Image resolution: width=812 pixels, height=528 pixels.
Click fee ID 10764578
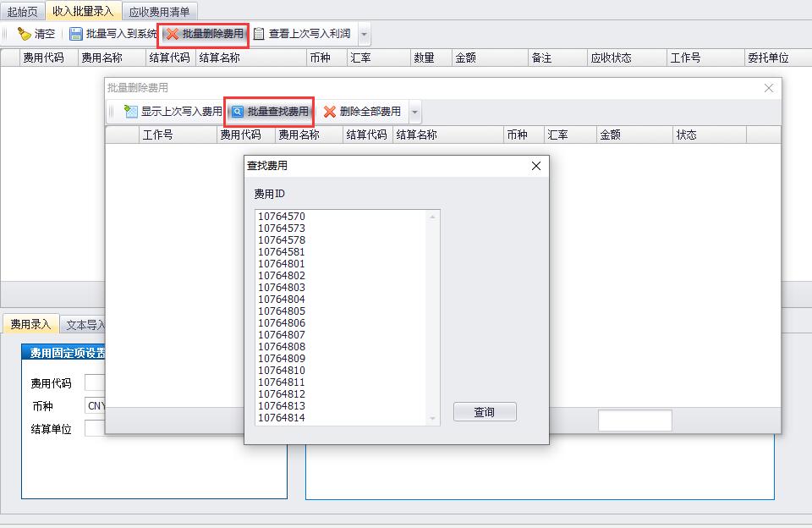coord(282,240)
